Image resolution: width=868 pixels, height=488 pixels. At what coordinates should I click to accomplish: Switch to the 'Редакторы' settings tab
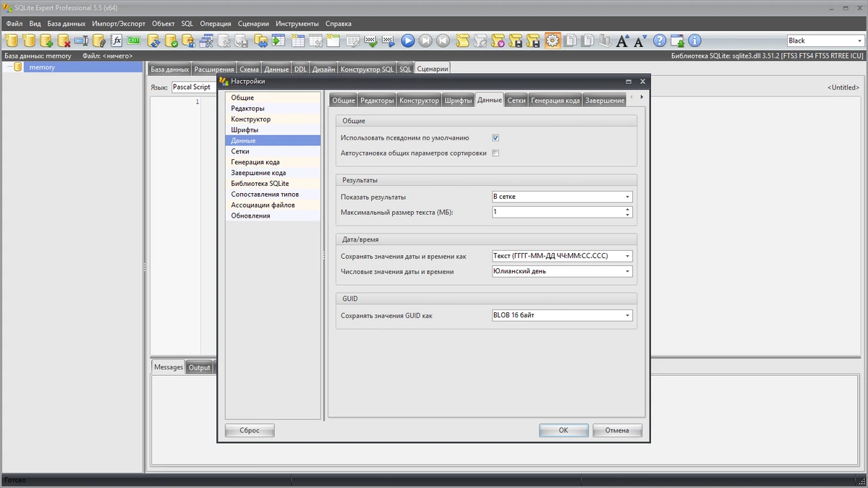point(377,100)
